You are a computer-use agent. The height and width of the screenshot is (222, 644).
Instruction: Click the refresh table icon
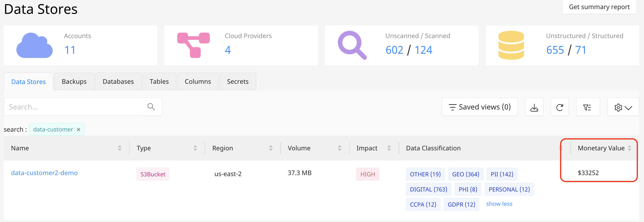tap(560, 107)
